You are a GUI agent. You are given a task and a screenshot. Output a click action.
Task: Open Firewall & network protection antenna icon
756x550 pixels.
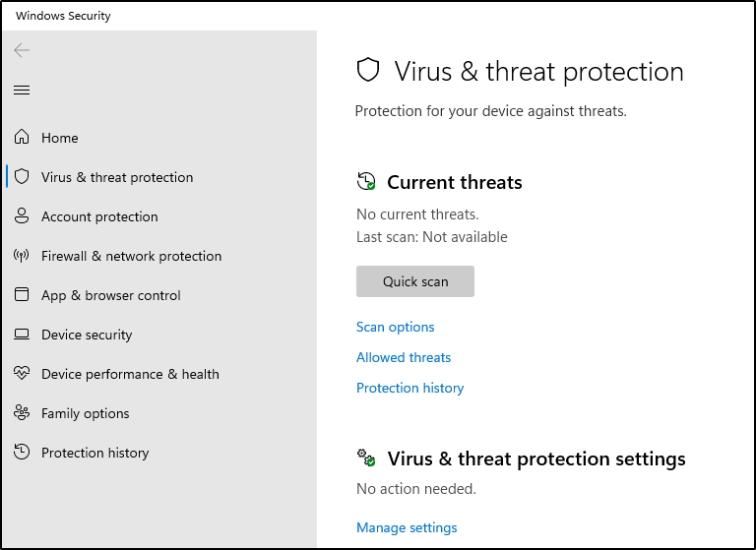coord(22,256)
